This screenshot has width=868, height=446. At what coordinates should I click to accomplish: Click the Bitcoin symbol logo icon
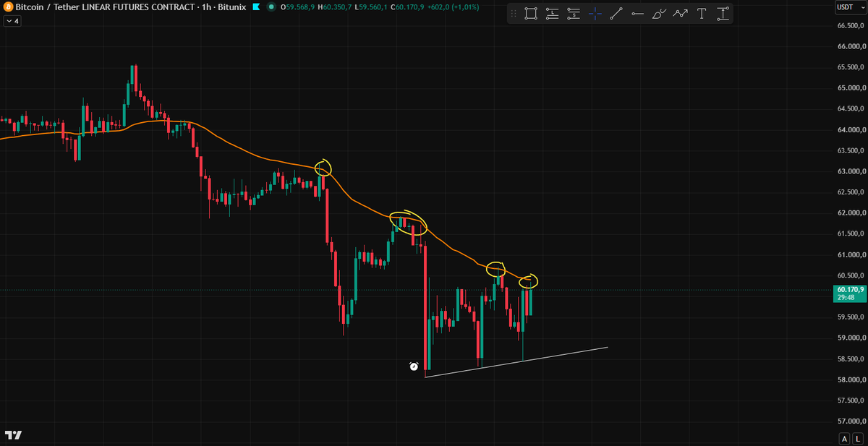7,7
